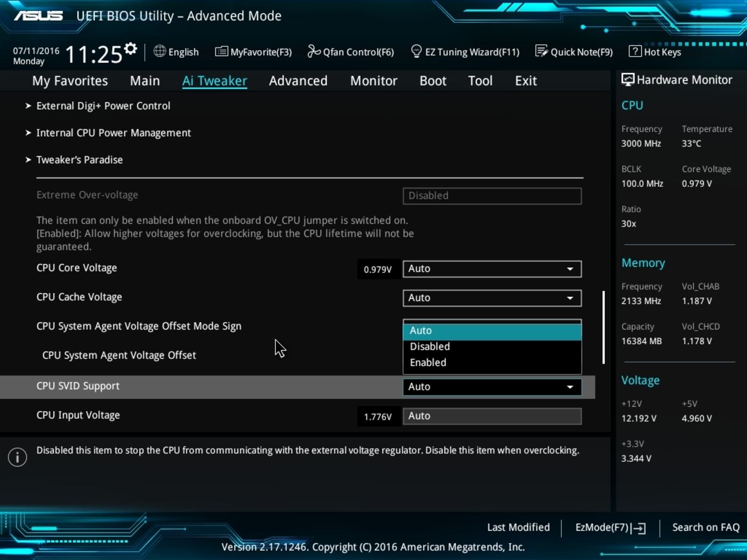Open Search on FAQ
This screenshot has height=560, width=747.
click(706, 527)
